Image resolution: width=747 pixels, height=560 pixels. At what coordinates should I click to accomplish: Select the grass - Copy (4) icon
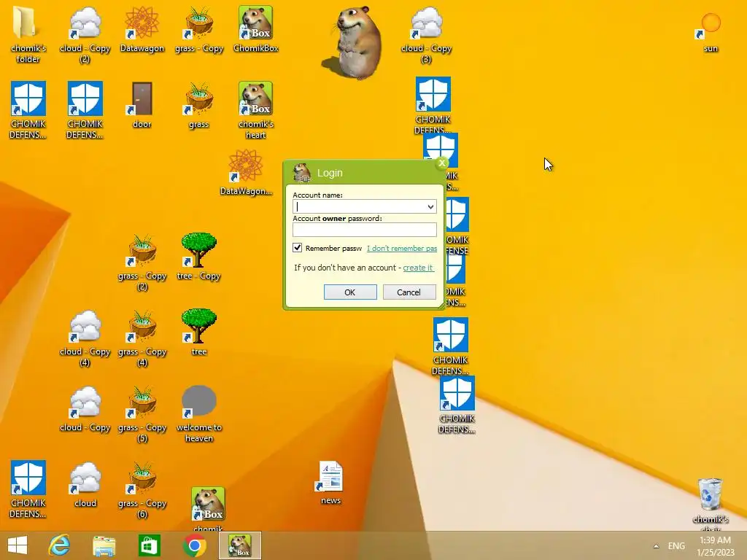pos(142,338)
